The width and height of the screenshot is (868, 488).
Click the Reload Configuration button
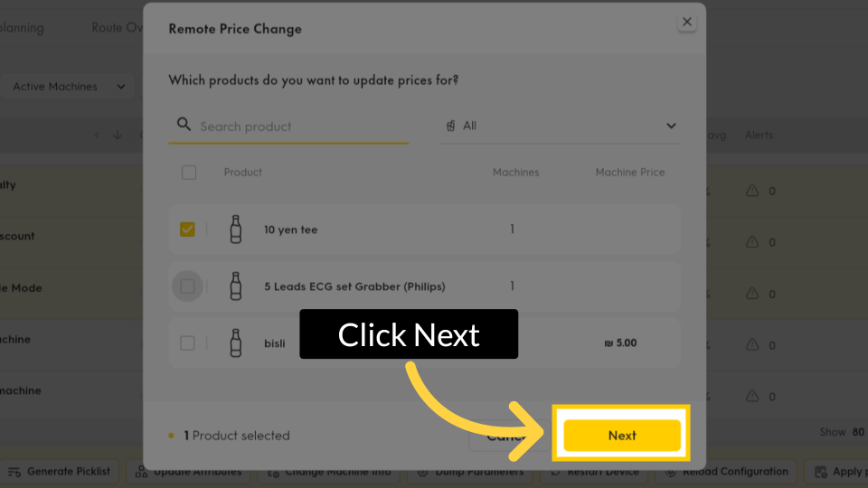(x=727, y=472)
